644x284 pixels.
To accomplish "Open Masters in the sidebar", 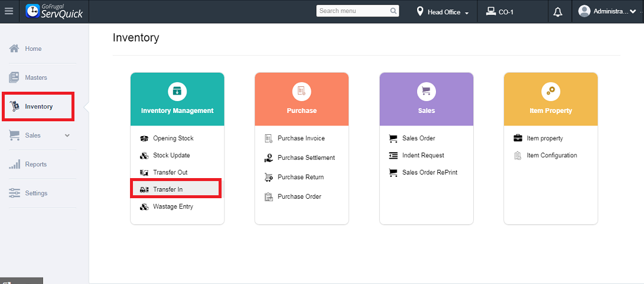I will (35, 78).
